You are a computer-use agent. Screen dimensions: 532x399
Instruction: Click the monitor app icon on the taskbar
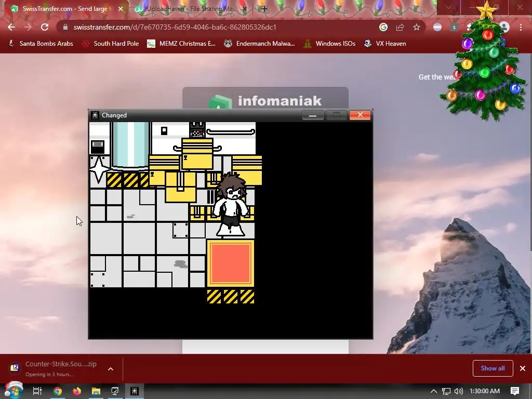click(115, 391)
